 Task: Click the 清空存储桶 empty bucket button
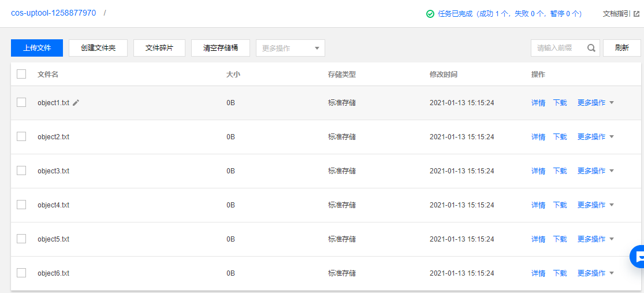click(x=221, y=48)
